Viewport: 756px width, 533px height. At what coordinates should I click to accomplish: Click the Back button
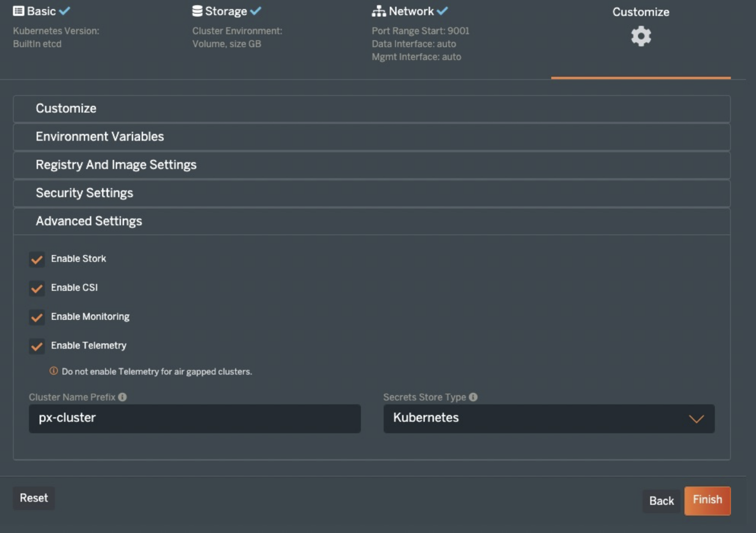point(661,501)
